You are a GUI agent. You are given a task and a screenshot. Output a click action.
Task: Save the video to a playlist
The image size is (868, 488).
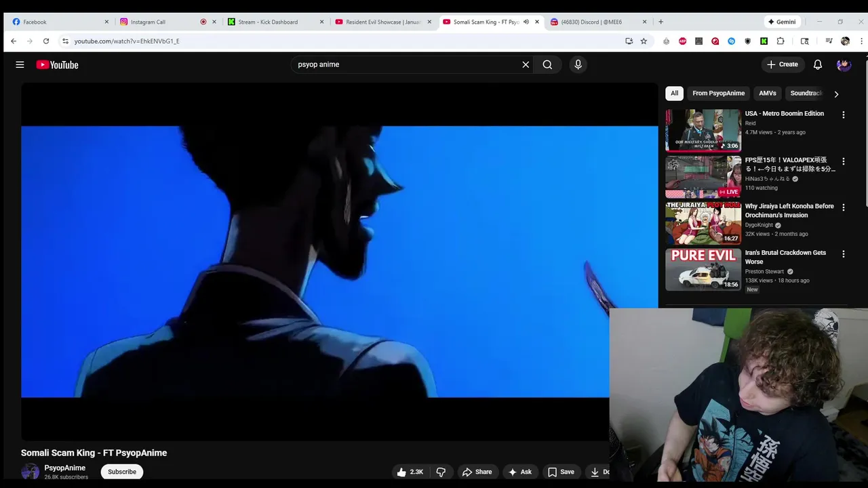561,472
